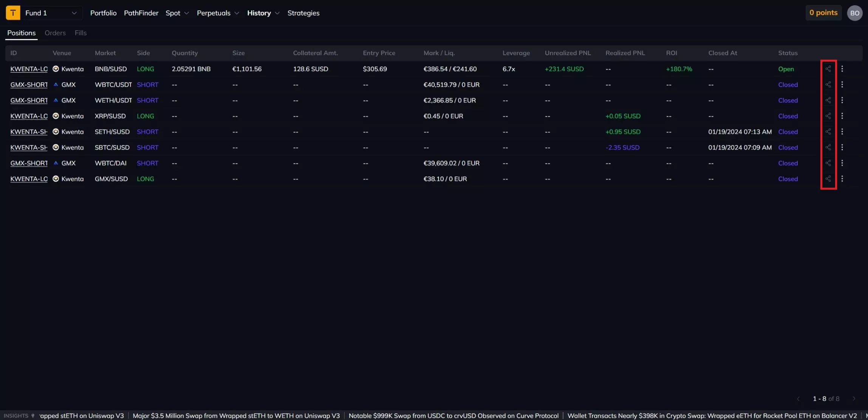868x420 pixels.
Task: Click the Closed At column header
Action: [x=723, y=53]
